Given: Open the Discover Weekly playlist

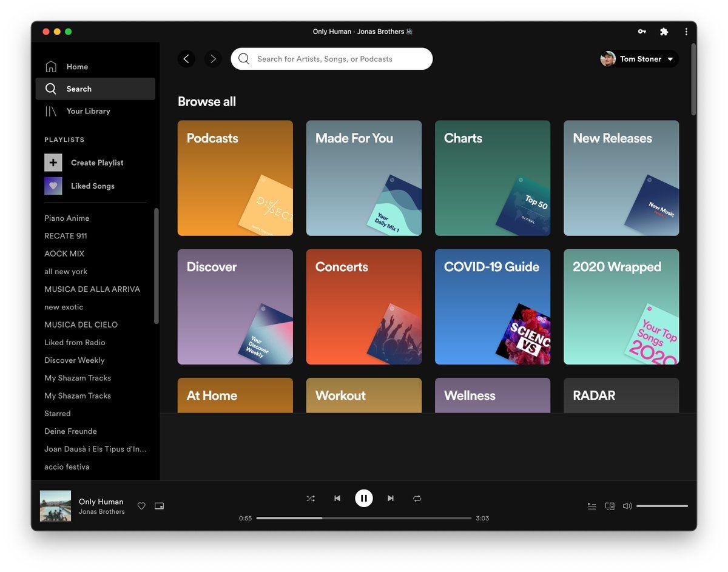Looking at the screenshot, I should point(75,360).
